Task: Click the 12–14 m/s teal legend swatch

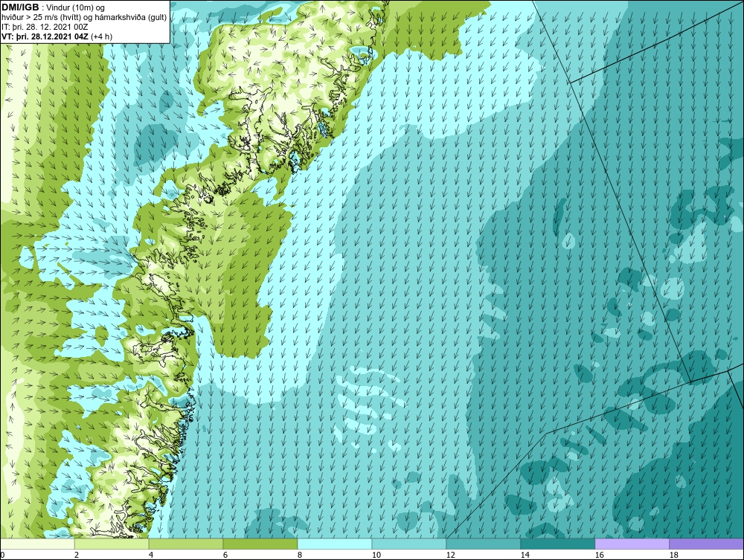Action: 483,544
